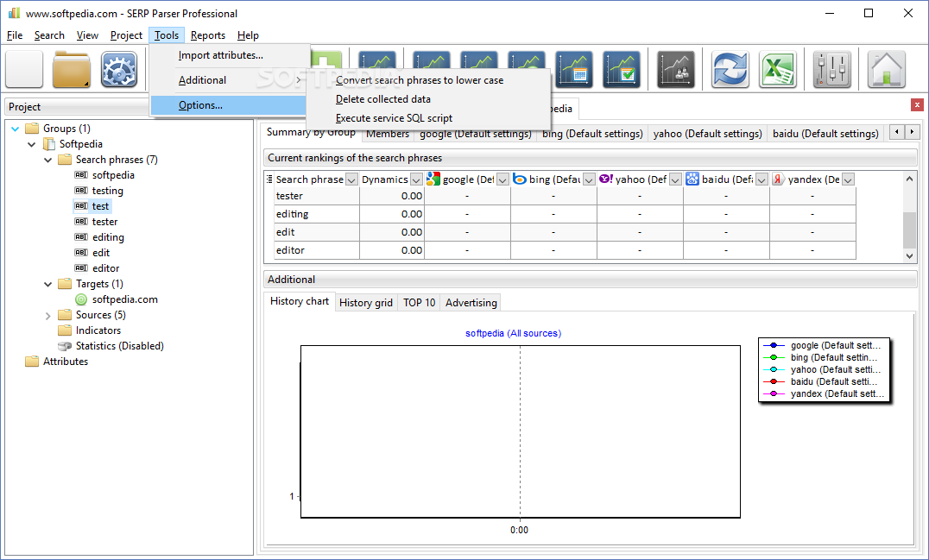This screenshot has height=560, width=929.
Task: Click the green plus toolbar icon
Action: [x=325, y=60]
